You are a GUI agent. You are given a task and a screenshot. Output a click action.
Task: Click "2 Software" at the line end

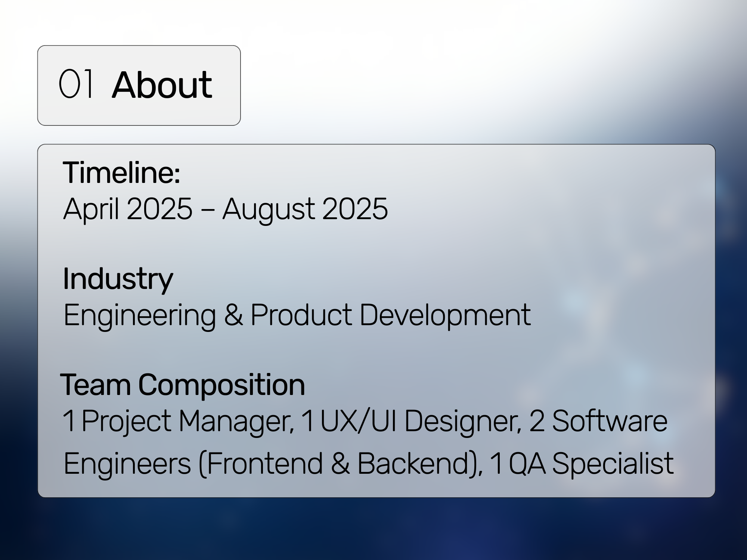point(598,421)
